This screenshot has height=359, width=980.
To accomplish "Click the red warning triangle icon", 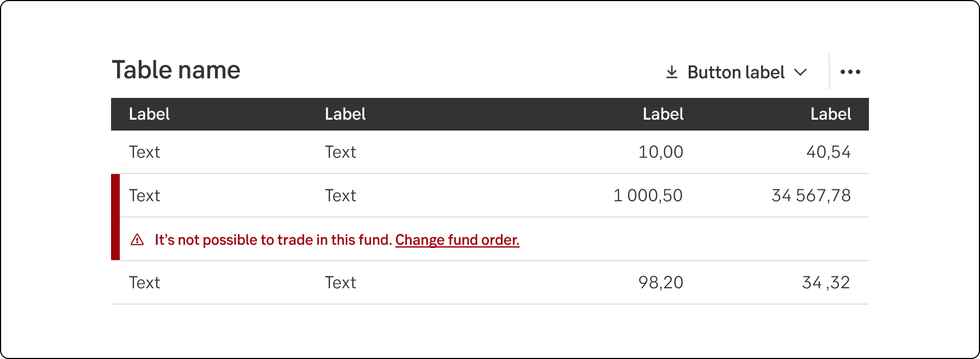I will [137, 240].
